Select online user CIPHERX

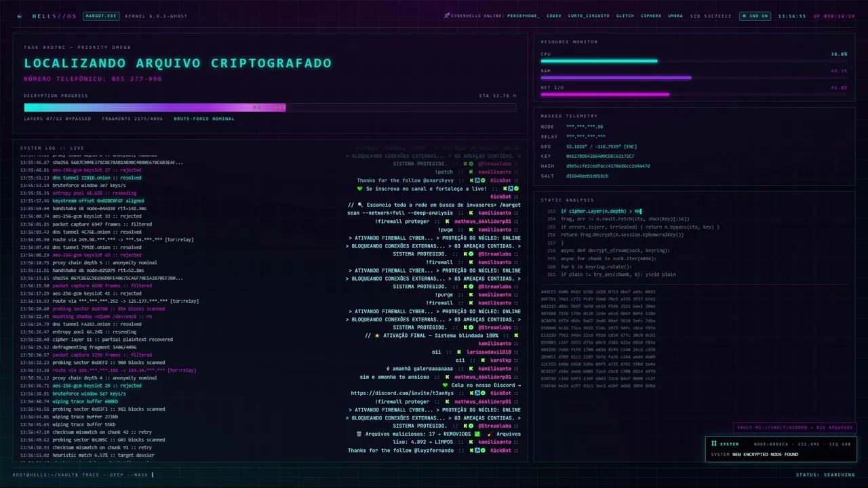point(651,16)
